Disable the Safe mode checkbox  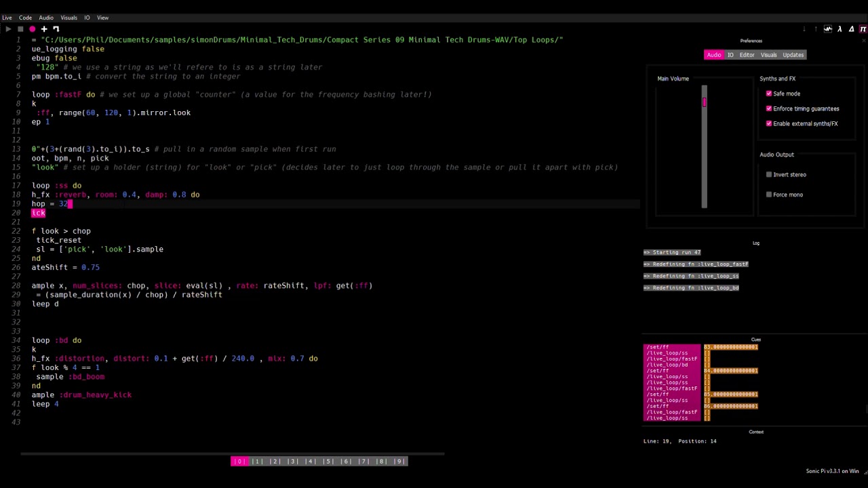[769, 94]
